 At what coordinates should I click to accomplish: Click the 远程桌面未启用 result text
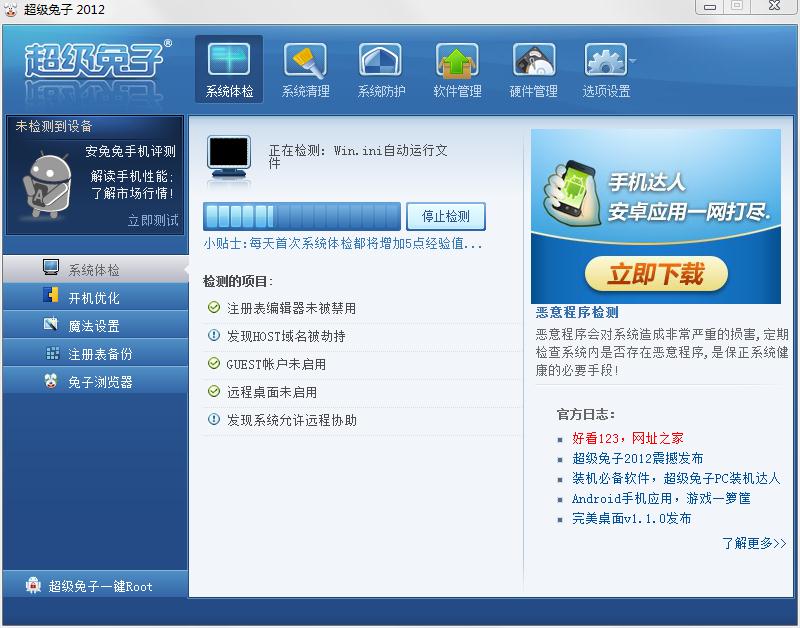272,392
